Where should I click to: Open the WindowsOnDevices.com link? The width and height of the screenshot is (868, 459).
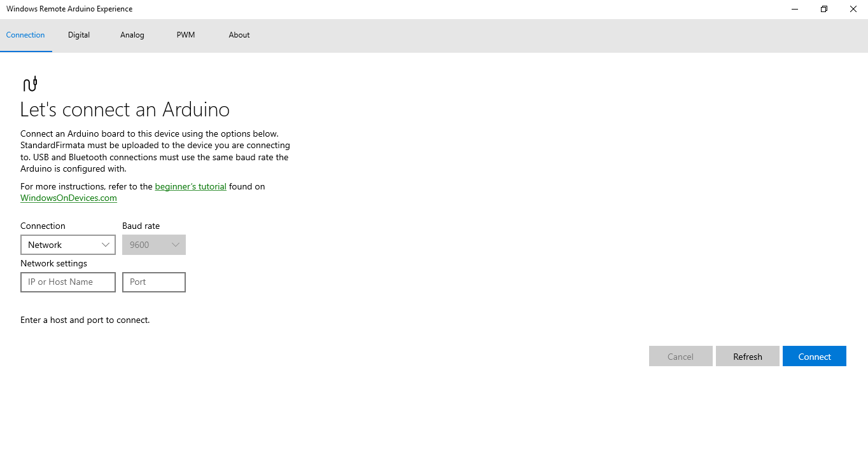pyautogui.click(x=68, y=198)
